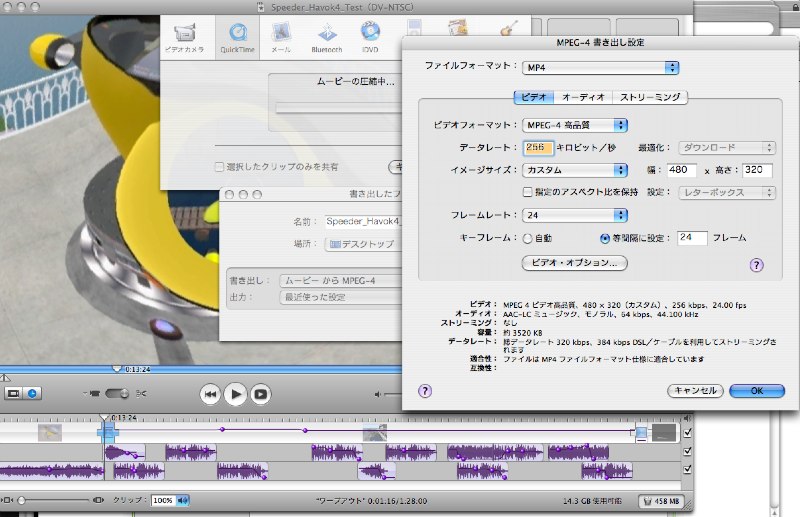Click the クリップ 100% volume field
Viewport: 800px width, 517px height.
pos(163,500)
